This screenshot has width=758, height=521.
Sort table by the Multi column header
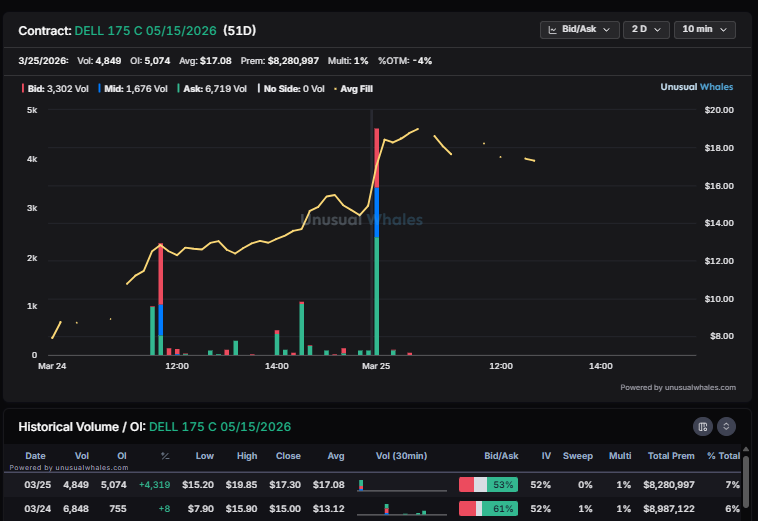tap(620, 456)
